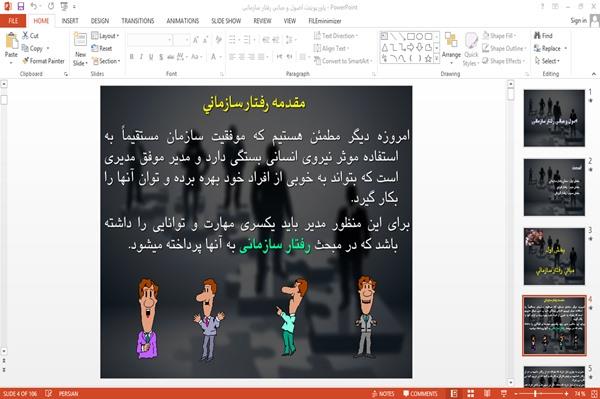Increase font size with A-up icon

tap(196, 40)
